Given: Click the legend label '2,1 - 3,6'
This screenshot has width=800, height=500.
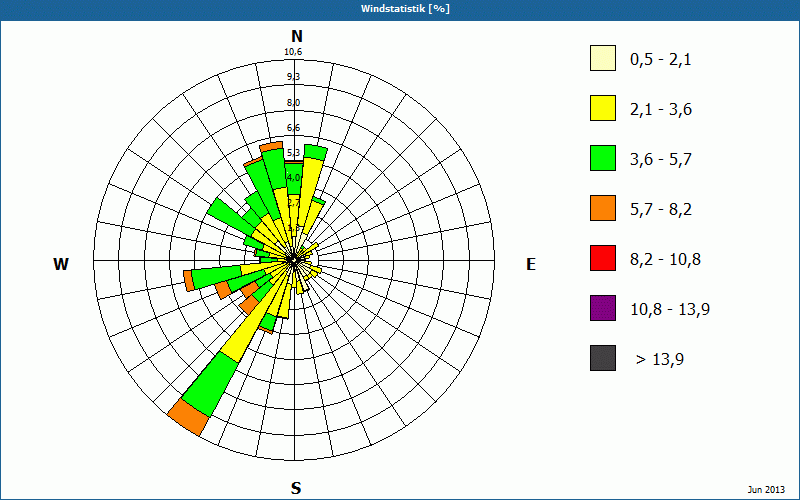Looking at the screenshot, I should [x=661, y=110].
